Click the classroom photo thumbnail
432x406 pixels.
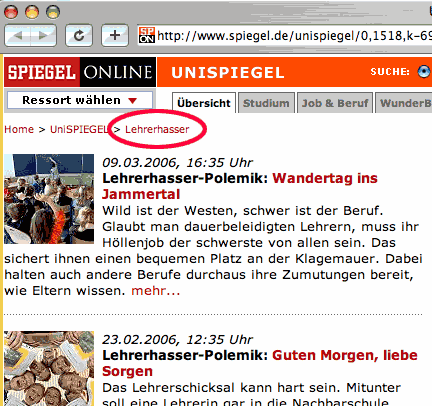(49, 199)
